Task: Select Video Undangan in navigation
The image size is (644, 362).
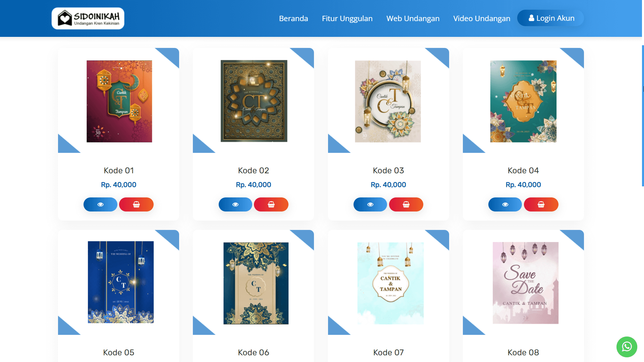Action: click(x=482, y=18)
